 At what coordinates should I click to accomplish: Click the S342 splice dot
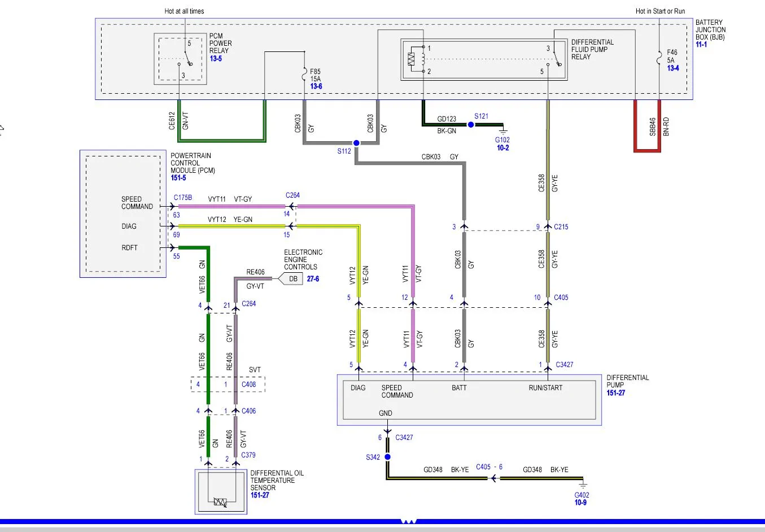pyautogui.click(x=387, y=457)
